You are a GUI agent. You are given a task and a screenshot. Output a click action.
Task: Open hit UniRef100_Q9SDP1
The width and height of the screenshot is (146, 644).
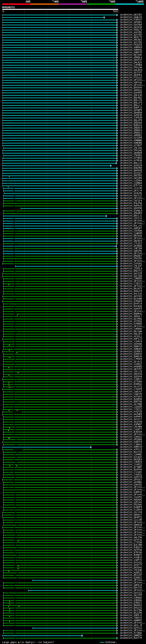click(131, 22)
